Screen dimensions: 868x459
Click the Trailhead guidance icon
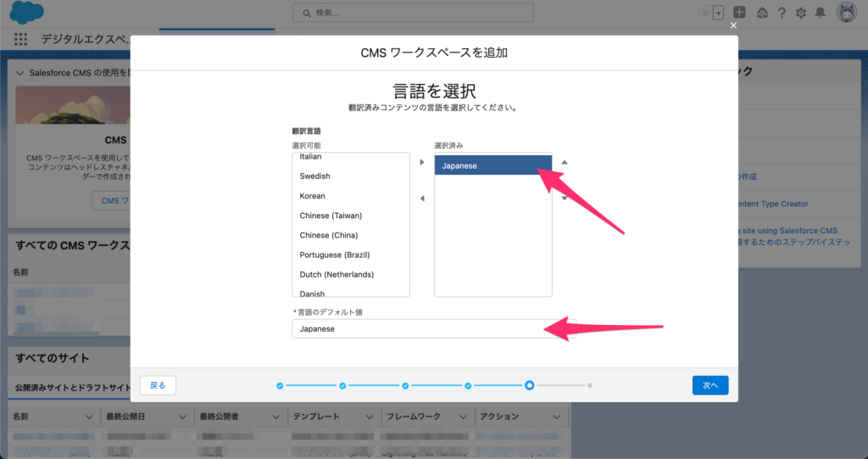pyautogui.click(x=762, y=13)
